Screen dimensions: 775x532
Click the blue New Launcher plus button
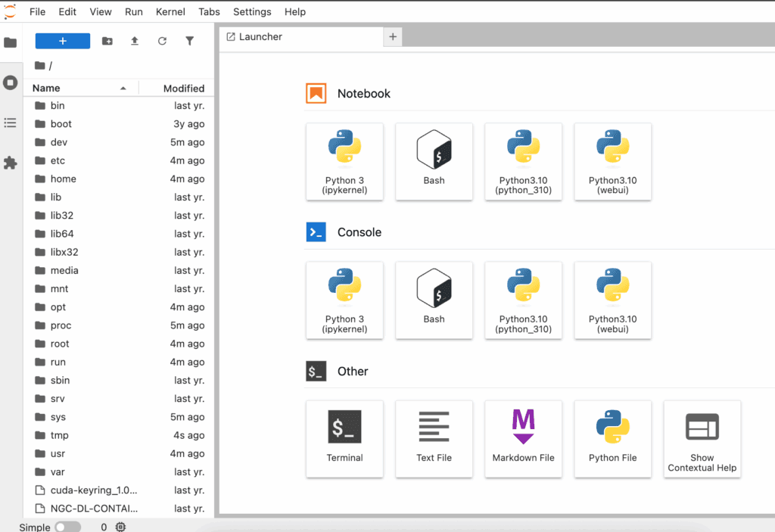(x=63, y=41)
